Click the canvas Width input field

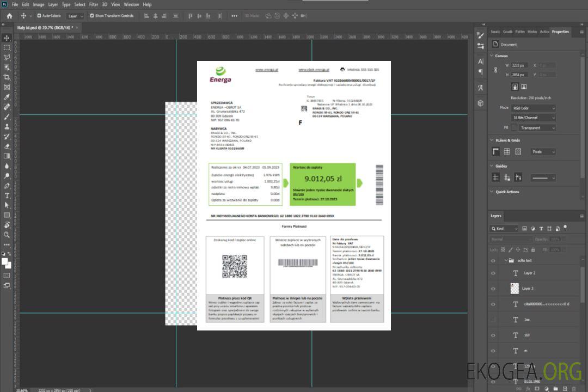click(519, 65)
